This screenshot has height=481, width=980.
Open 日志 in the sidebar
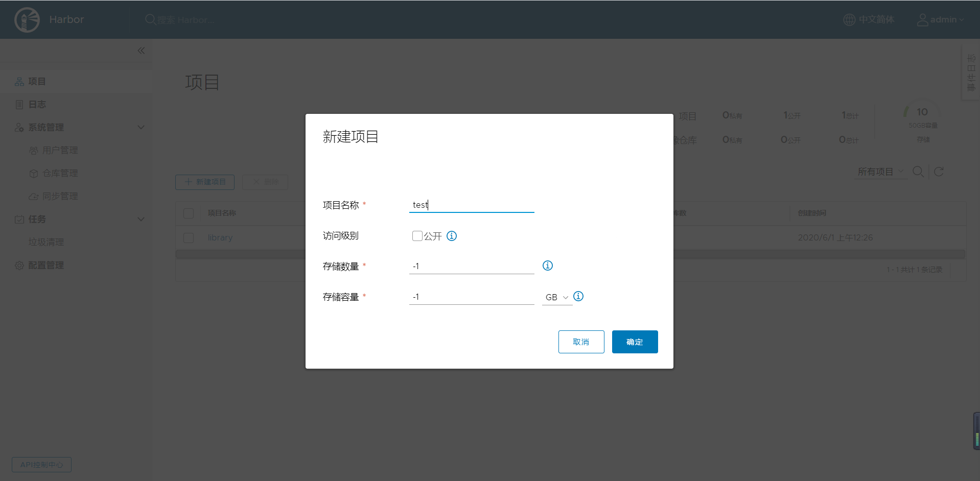pyautogui.click(x=37, y=105)
